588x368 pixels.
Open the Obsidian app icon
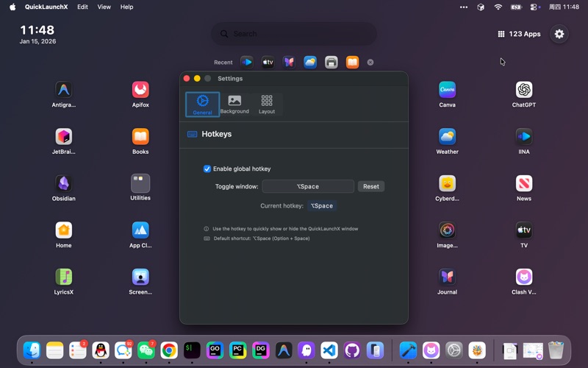click(x=64, y=183)
